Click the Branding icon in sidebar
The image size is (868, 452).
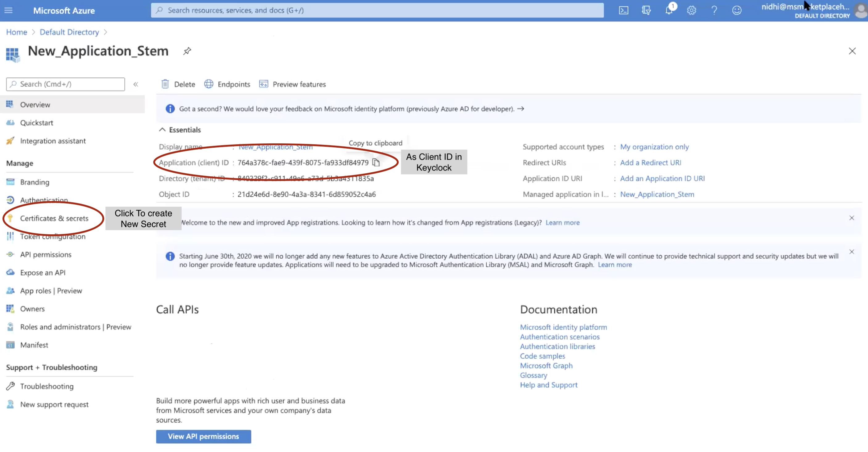[x=10, y=182]
